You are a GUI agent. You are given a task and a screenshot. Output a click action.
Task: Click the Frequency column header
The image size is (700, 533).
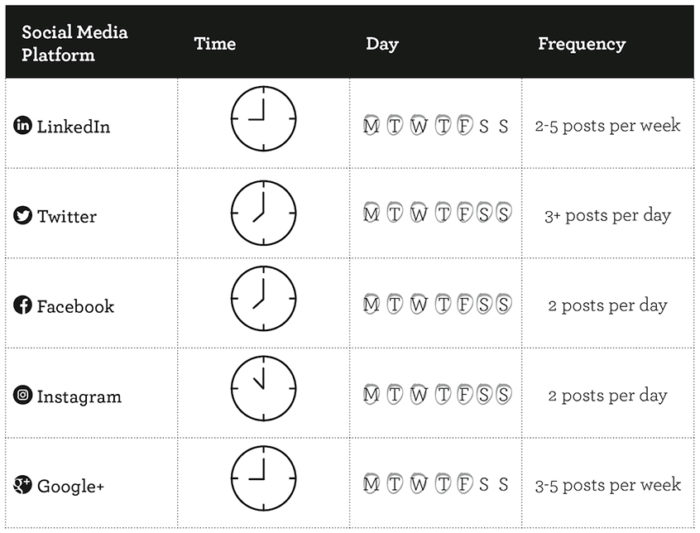click(582, 44)
